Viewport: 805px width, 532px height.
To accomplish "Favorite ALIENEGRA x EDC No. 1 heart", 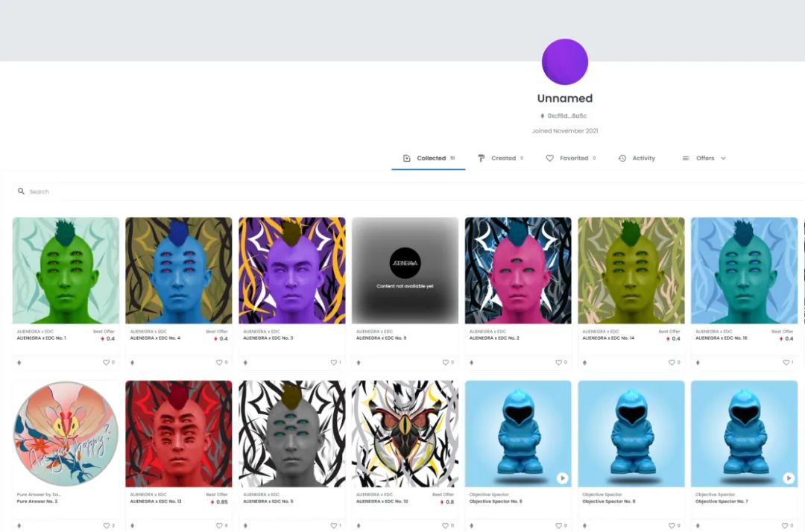I will 106,362.
